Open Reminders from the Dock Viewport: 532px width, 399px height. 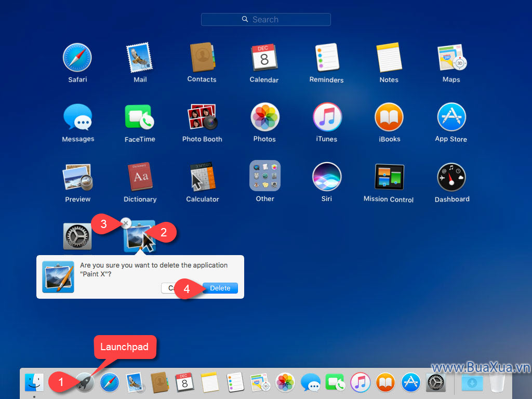coord(235,382)
